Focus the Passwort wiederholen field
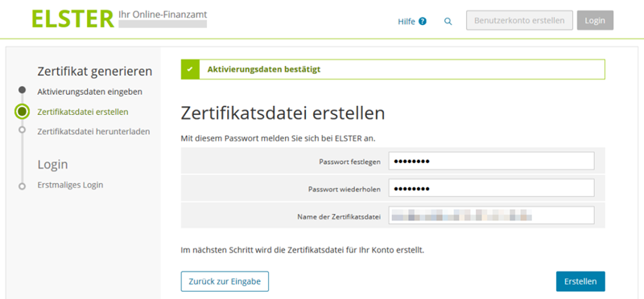Screen dimensions: 644x299 pos(492,188)
